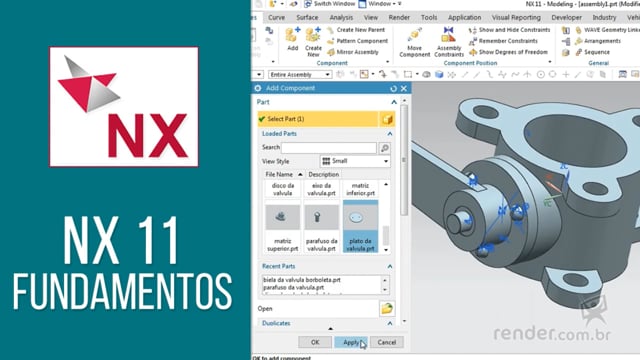The image size is (640, 360).
Task: Expand the Component group options arrow
Action: 387,62
